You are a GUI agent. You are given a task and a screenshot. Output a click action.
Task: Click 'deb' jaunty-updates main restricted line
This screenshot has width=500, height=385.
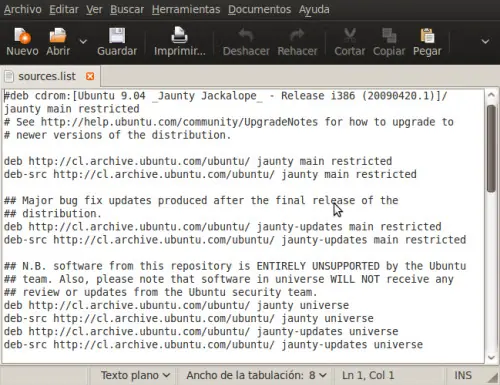(223, 227)
